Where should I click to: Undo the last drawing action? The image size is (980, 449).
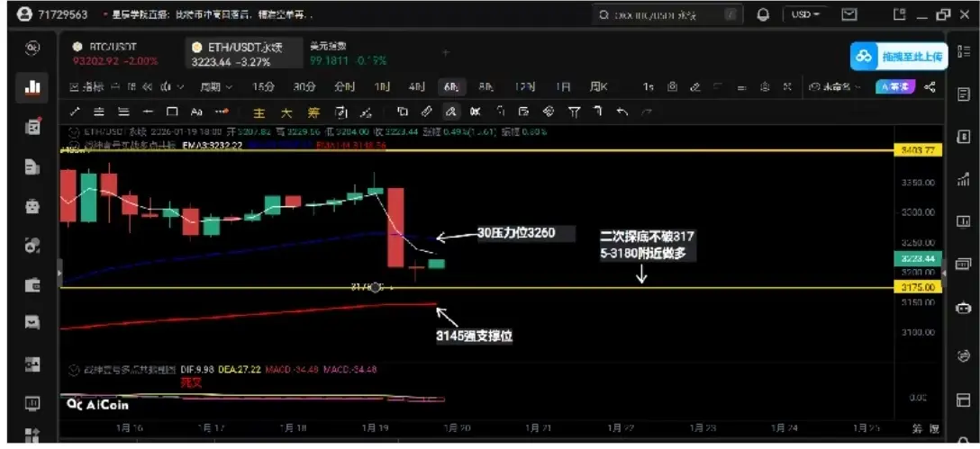(x=622, y=112)
